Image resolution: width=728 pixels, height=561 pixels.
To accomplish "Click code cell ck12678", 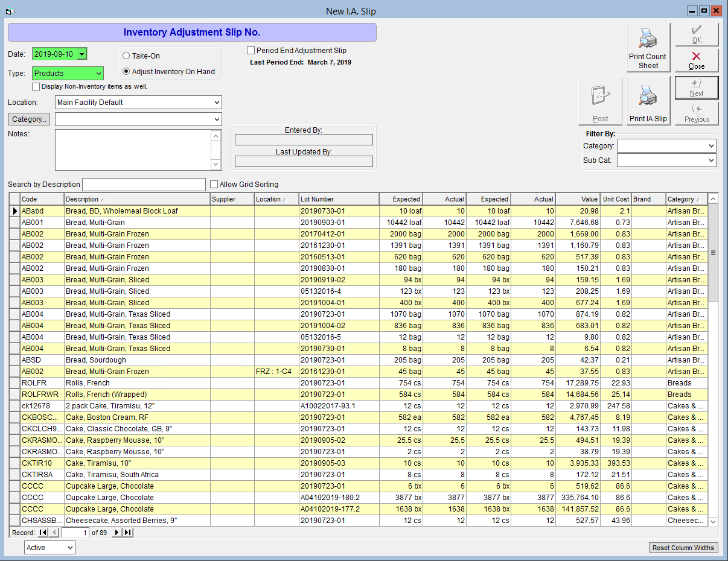I will pyautogui.click(x=42, y=406).
